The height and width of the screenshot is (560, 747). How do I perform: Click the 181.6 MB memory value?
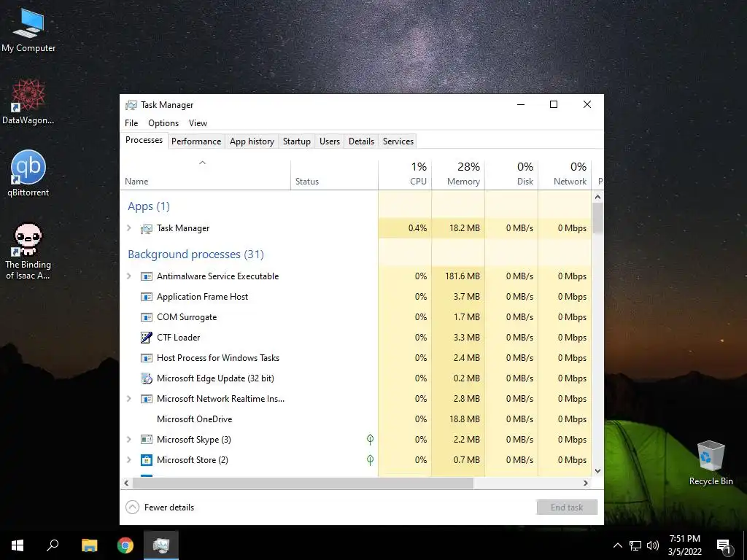click(x=462, y=276)
